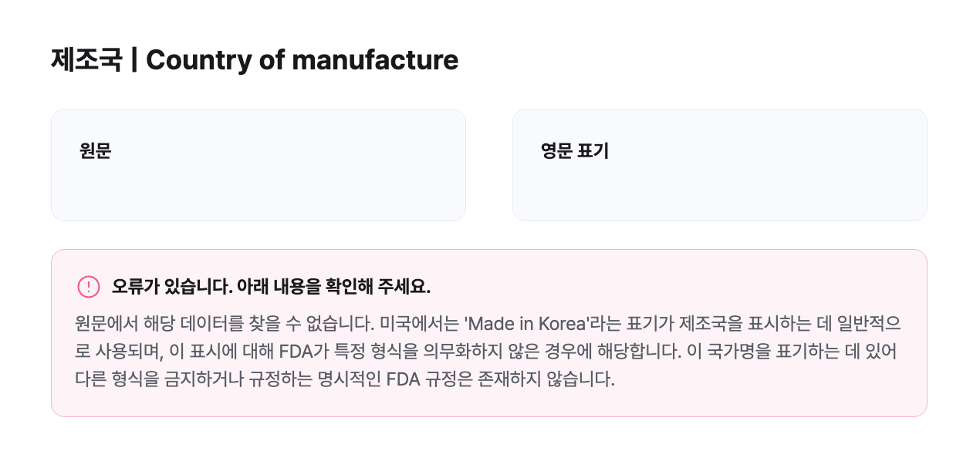Click the 'Country of manufacture' heading text

(x=302, y=59)
